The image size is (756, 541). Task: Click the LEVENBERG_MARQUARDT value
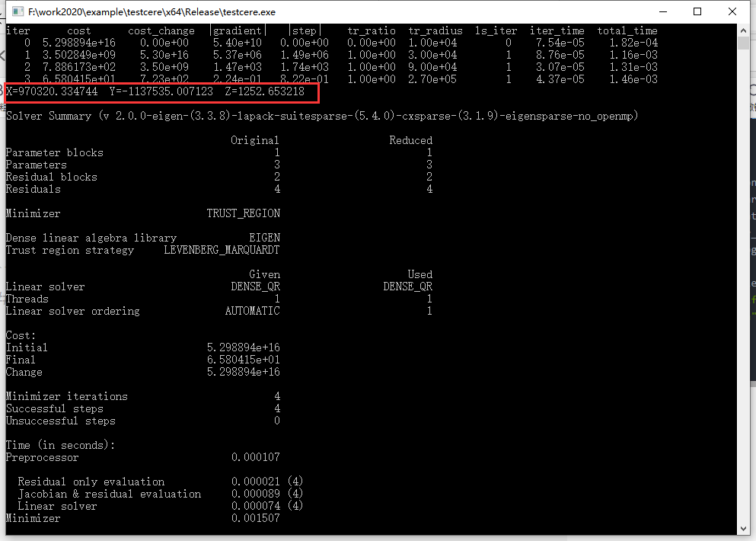tap(222, 250)
